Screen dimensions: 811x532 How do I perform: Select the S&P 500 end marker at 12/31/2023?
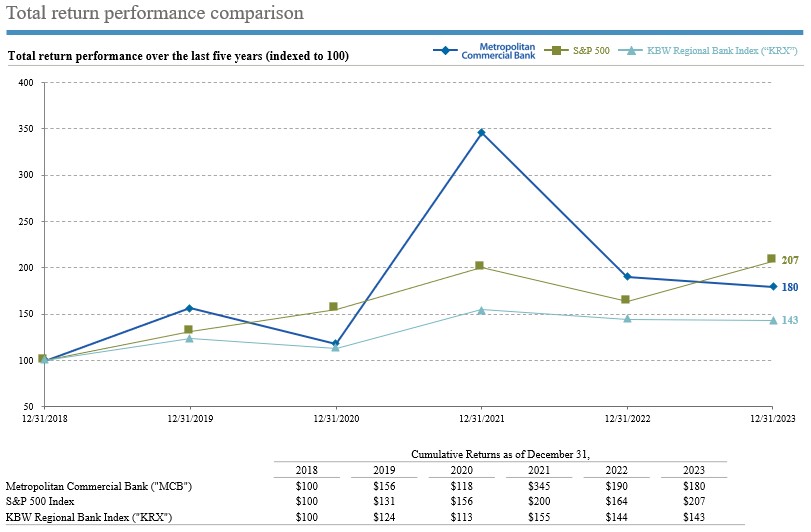[x=771, y=259]
